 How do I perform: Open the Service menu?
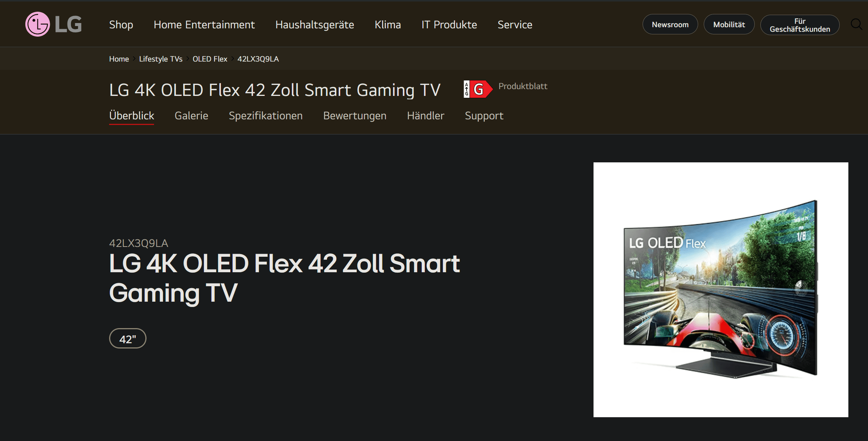(515, 25)
